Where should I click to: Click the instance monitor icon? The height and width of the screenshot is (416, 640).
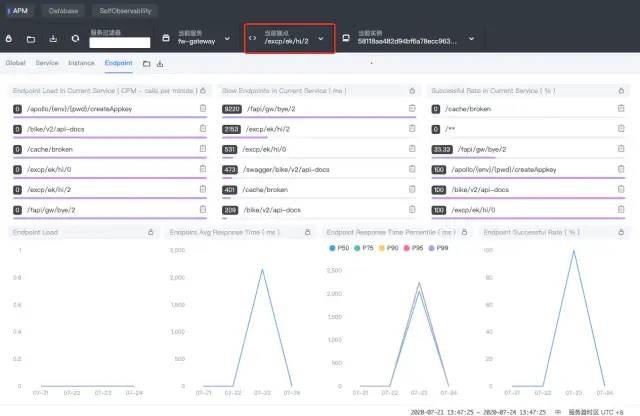[346, 38]
